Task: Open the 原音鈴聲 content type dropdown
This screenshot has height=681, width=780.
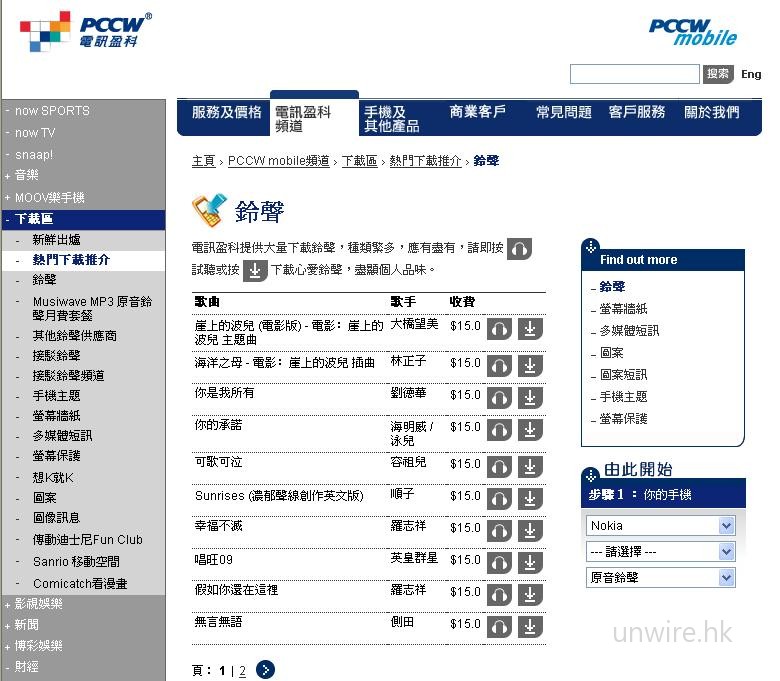Action: click(661, 578)
